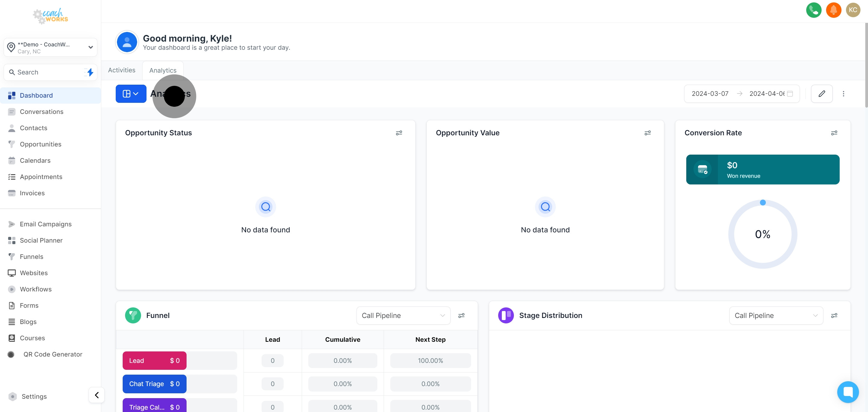Click the Conversion Rate progress ring handle

[763, 203]
